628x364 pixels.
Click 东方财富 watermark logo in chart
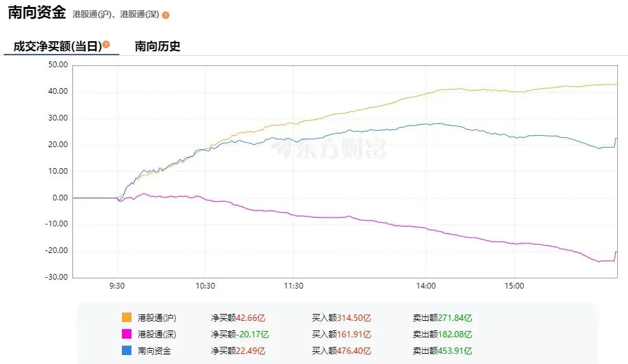[328, 148]
